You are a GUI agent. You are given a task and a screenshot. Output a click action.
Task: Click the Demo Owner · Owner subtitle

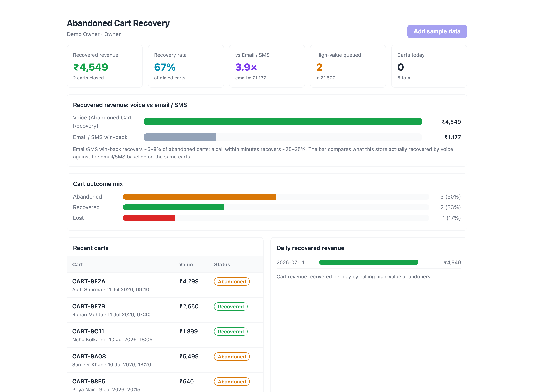coord(94,34)
